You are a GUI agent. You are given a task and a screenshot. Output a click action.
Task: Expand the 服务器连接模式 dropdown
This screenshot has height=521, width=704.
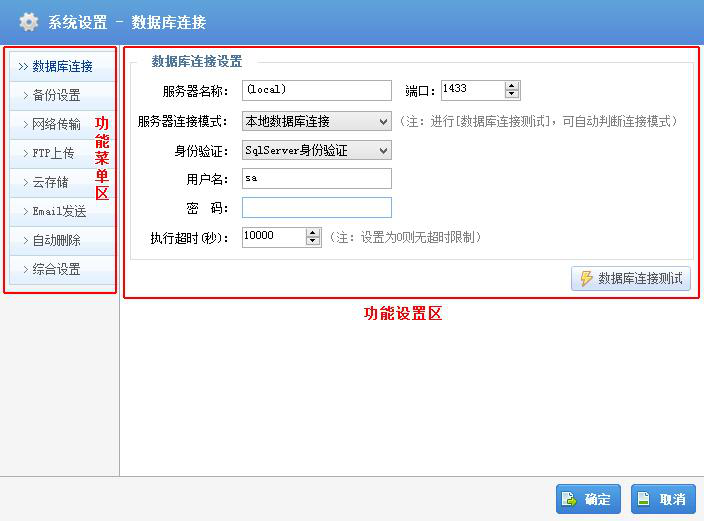317,121
